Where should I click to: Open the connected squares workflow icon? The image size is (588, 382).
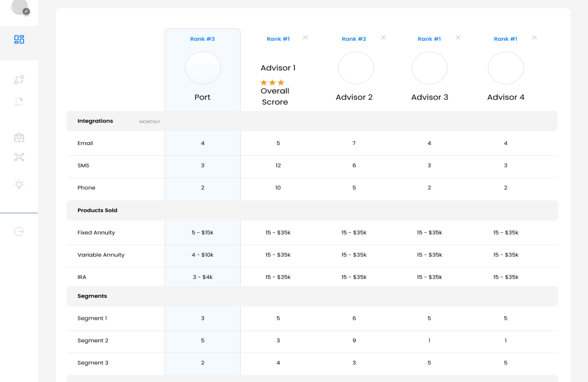point(19,80)
